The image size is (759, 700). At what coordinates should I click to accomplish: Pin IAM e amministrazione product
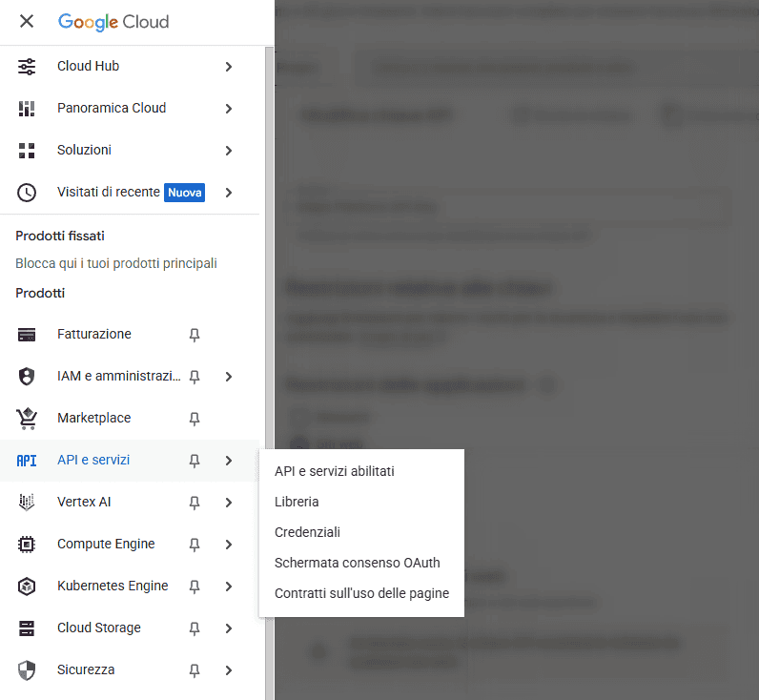(x=195, y=377)
